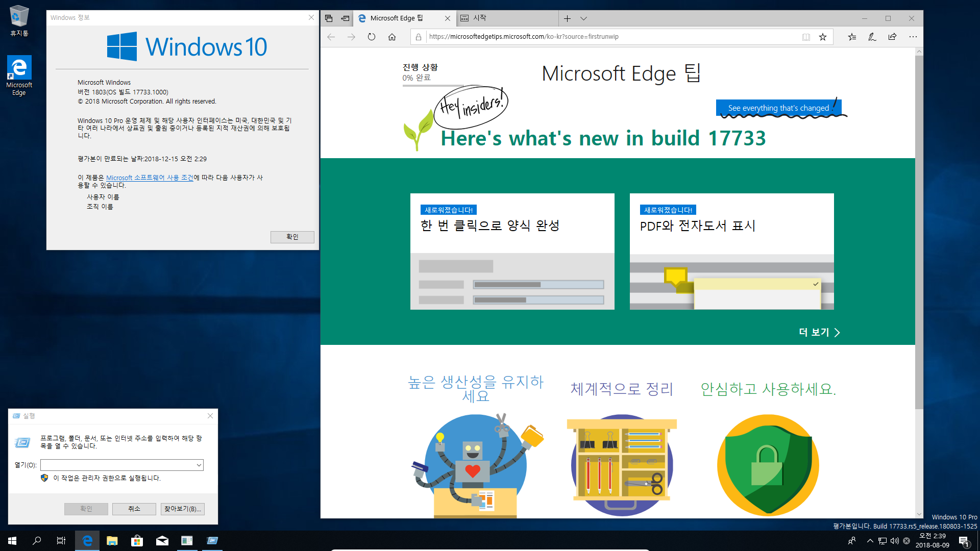Click the Search icon in taskbar
The image size is (980, 551).
[36, 540]
